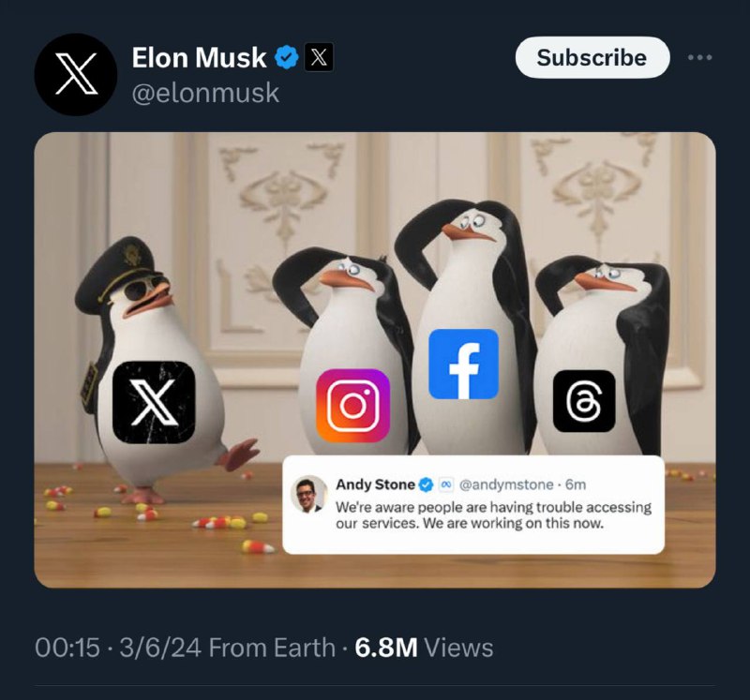Click the Andy Stone name in the embedded tweet
Image resolution: width=750 pixels, height=700 pixels.
click(374, 484)
